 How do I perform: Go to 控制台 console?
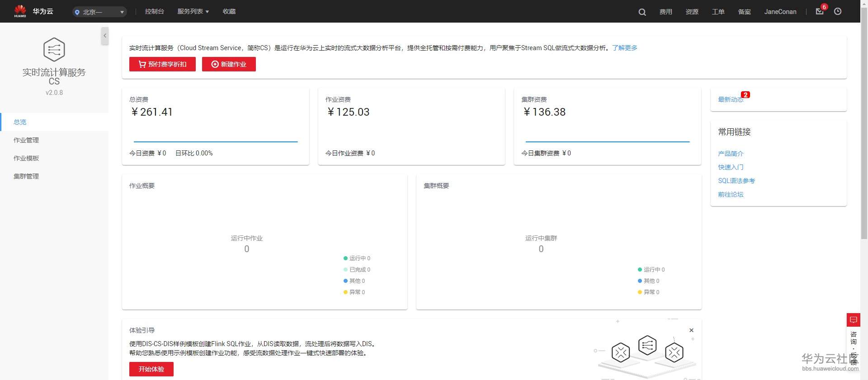tap(154, 11)
